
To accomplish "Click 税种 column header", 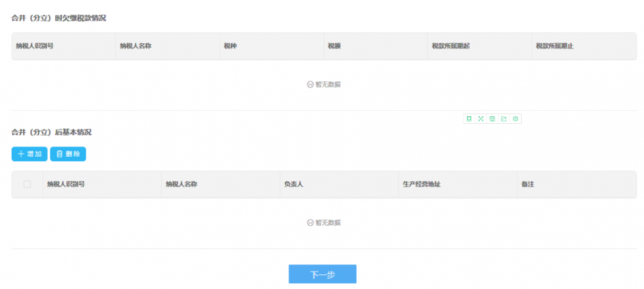I will coord(230,46).
